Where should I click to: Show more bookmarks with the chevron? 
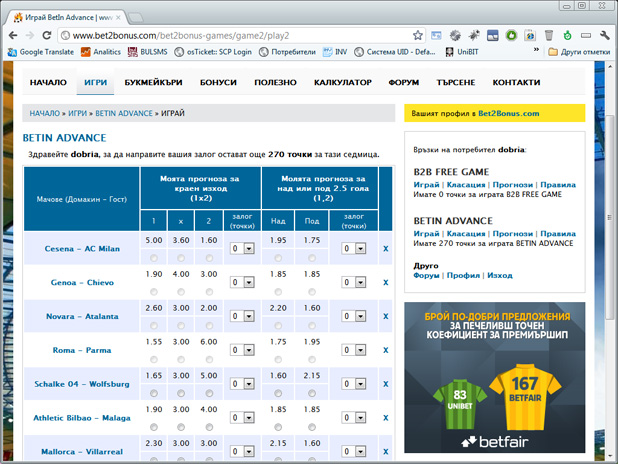[x=536, y=50]
